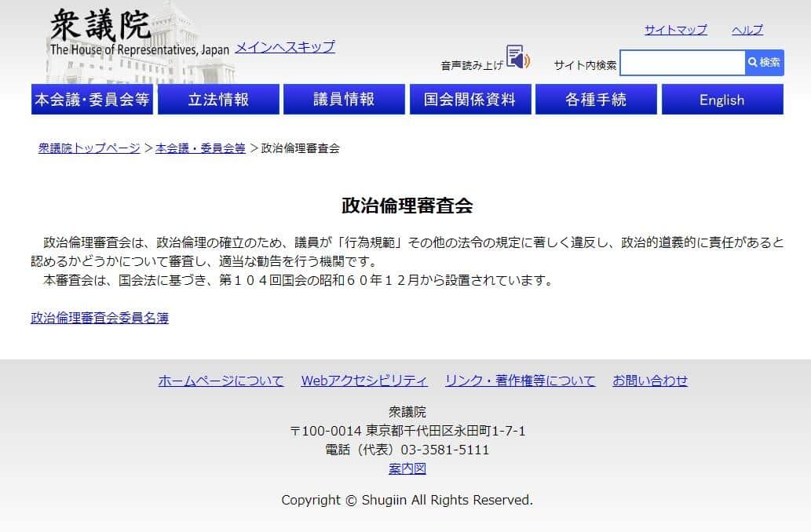Open the ホームページについて footer link
Image resolution: width=811 pixels, height=532 pixels.
[221, 380]
